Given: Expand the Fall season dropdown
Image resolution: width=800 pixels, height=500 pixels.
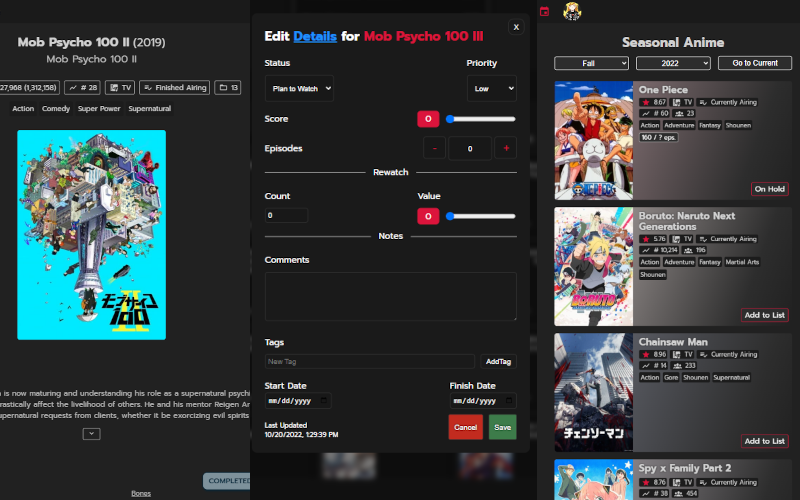Looking at the screenshot, I should pyautogui.click(x=592, y=63).
